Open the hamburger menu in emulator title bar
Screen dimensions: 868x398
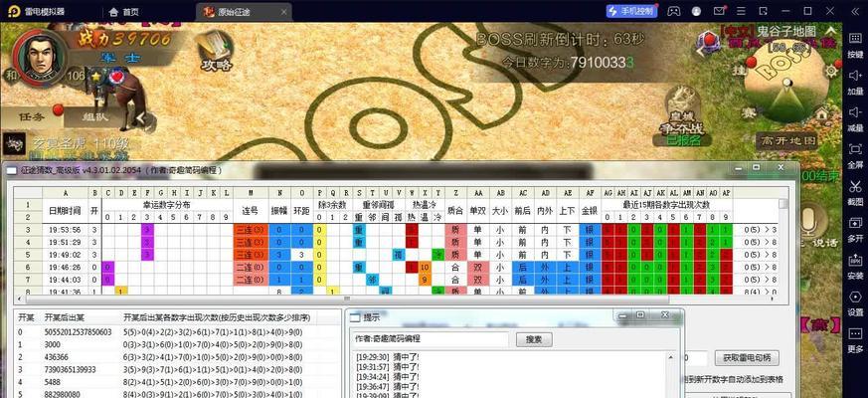tap(741, 11)
